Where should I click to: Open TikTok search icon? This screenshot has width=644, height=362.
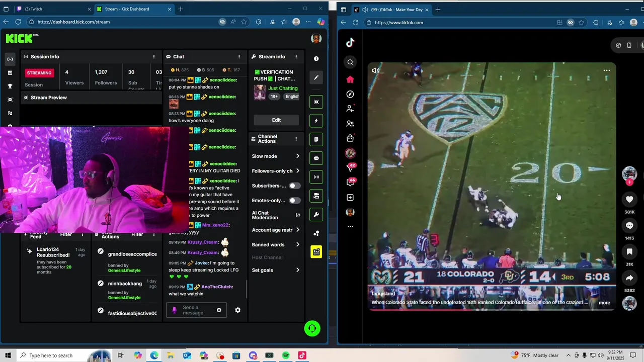(x=350, y=62)
